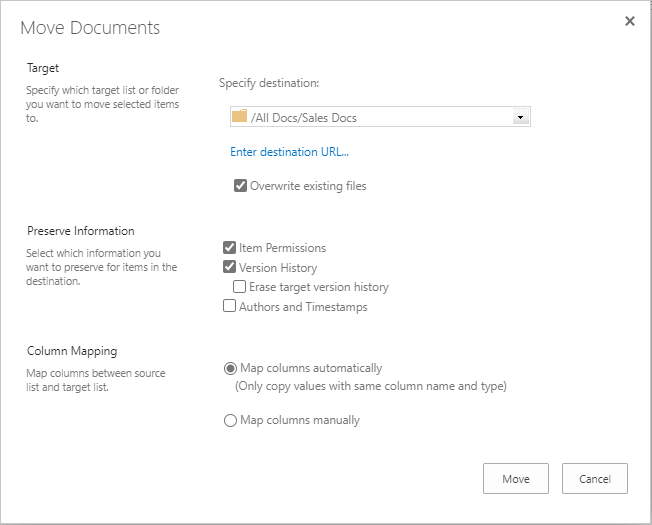Click the Map columns manually label

click(300, 420)
